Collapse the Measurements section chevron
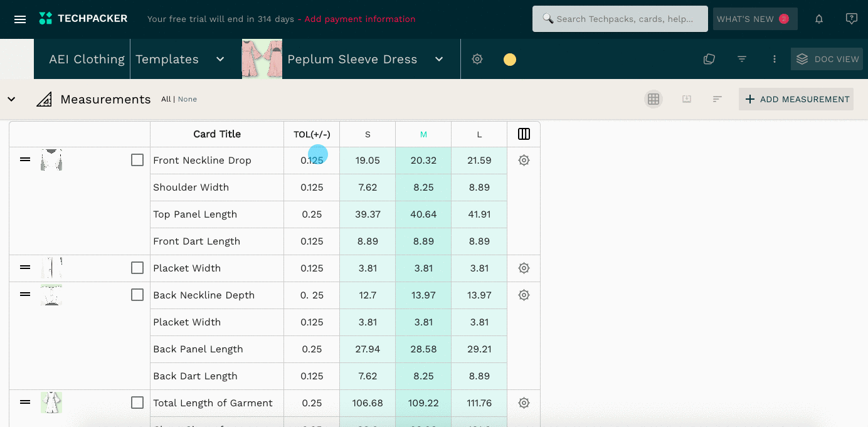Screen dimensions: 868x427 coord(11,99)
